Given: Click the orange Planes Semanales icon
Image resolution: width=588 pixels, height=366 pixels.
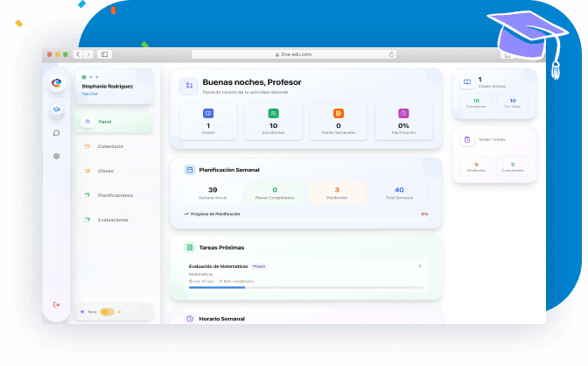Looking at the screenshot, I should [x=339, y=114].
